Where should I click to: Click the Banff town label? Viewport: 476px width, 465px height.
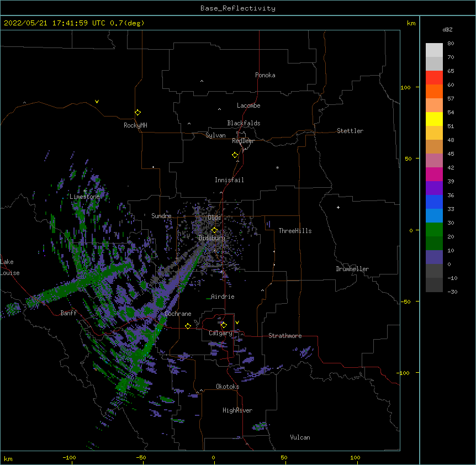click(x=68, y=313)
